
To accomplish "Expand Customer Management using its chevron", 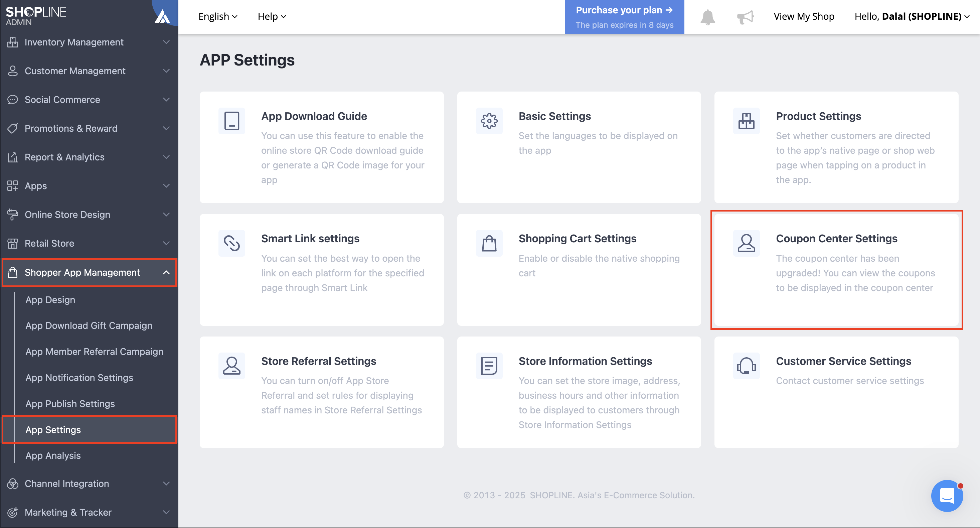I will 166,71.
